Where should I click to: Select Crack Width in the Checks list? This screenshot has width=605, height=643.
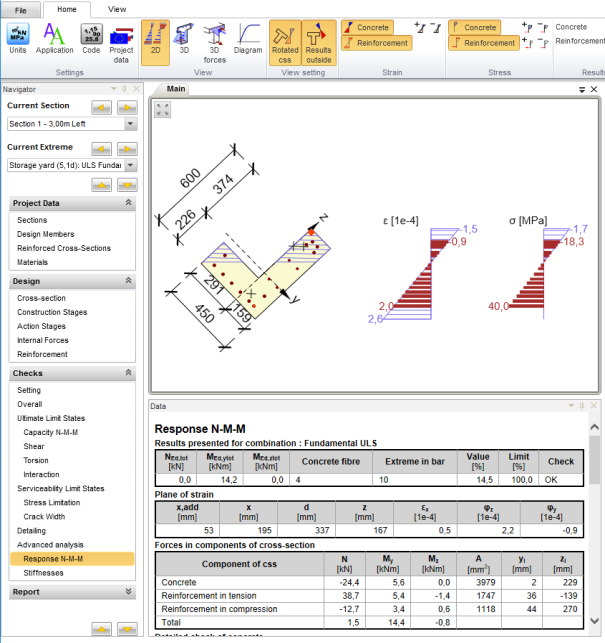(46, 517)
